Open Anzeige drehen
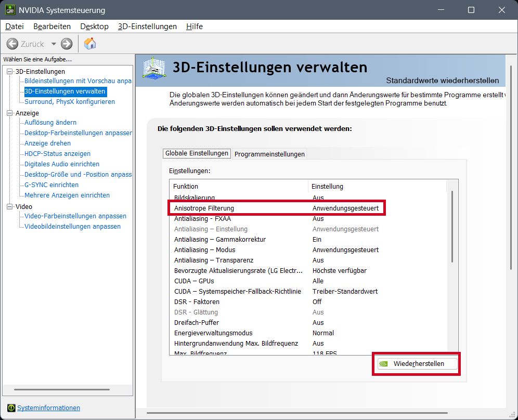The height and width of the screenshot is (420, 518). pos(47,143)
